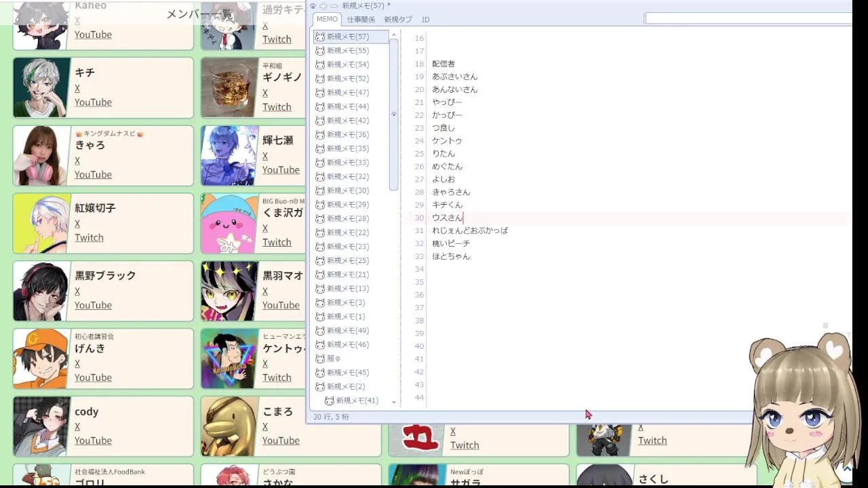
Task: Select cat icon of 新規メモ(21)
Action: (320, 274)
